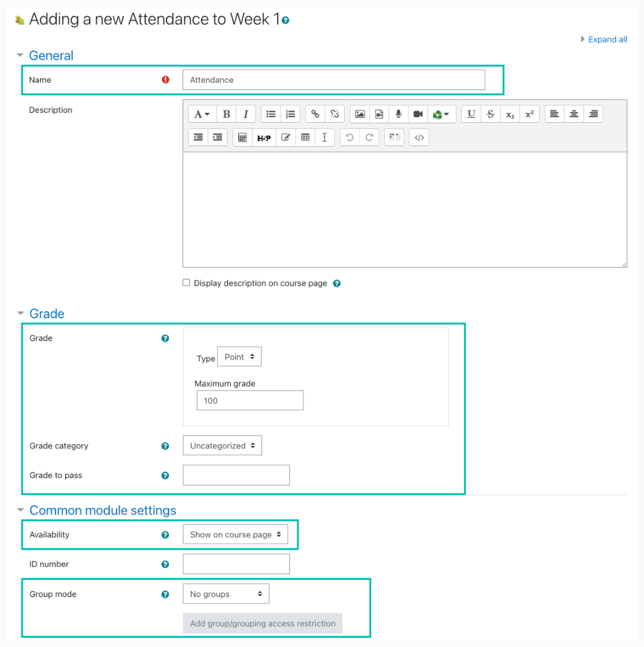Enable 'Display description on course page'
The width and height of the screenshot is (644, 647).
click(186, 282)
